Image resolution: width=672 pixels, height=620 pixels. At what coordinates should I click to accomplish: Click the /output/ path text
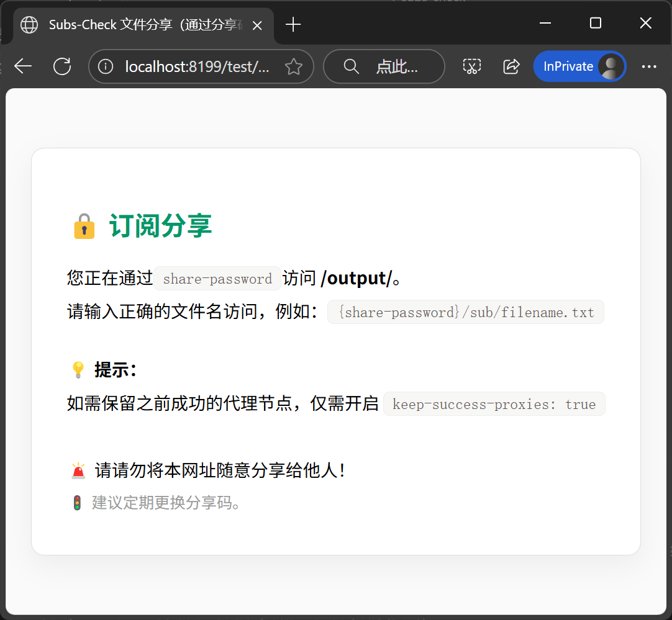[x=356, y=278]
